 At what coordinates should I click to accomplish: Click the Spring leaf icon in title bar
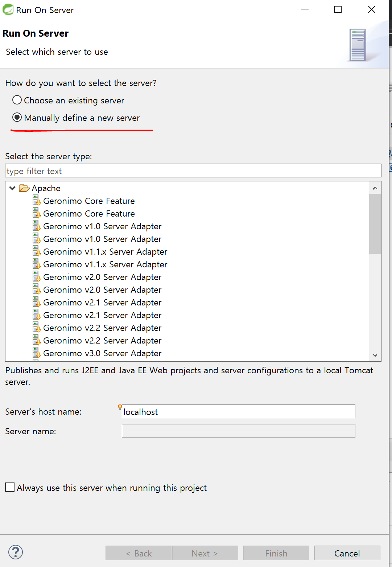8,9
